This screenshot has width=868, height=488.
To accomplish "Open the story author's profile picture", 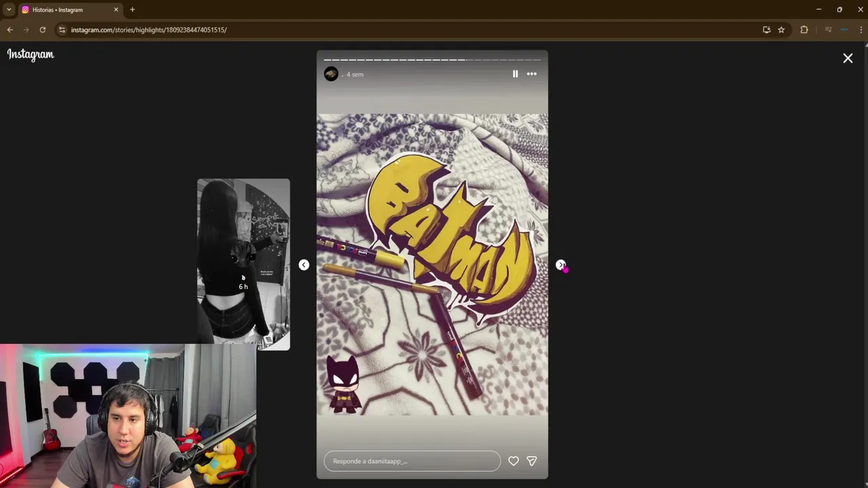I will (331, 74).
